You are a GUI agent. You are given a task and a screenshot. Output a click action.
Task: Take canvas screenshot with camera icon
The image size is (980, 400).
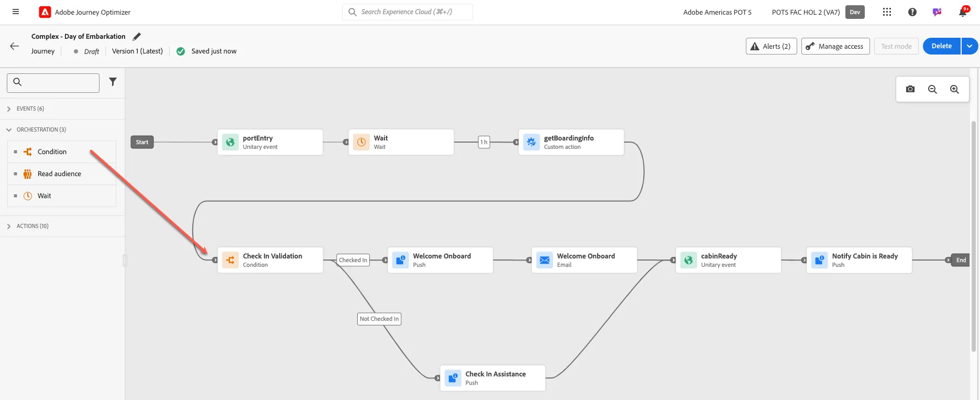pyautogui.click(x=910, y=89)
